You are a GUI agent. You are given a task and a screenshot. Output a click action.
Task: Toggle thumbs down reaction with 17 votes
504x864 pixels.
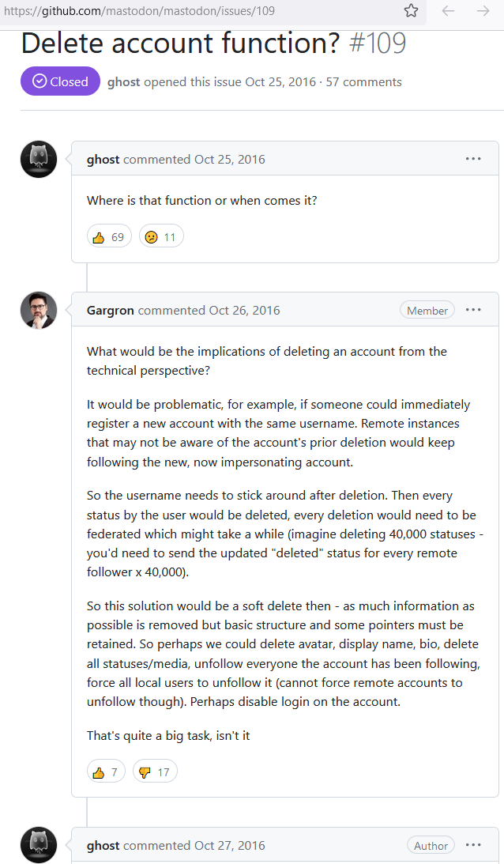[155, 772]
